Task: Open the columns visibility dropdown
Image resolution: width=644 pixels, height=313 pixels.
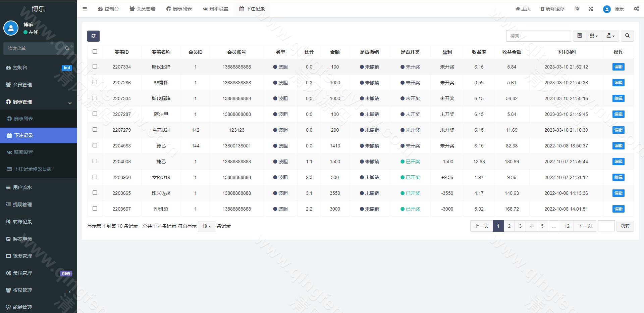Action: pos(594,36)
